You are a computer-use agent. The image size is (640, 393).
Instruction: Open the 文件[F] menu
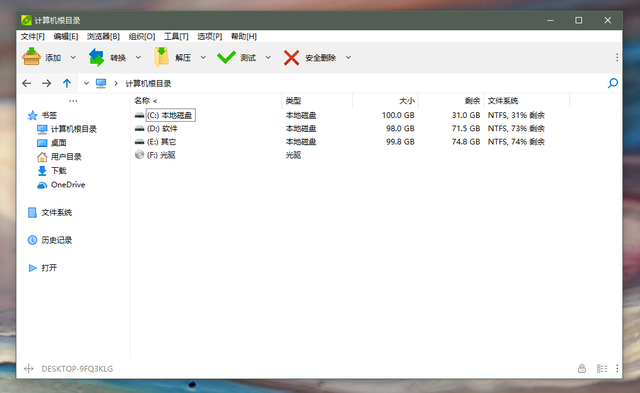click(x=33, y=36)
